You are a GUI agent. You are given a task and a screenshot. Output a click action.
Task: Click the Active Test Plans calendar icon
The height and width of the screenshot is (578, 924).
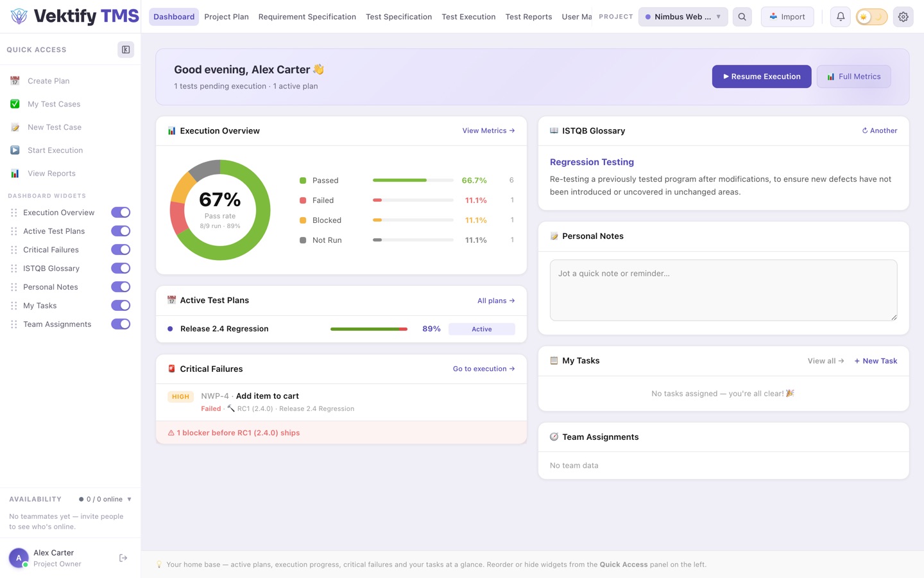(x=171, y=300)
